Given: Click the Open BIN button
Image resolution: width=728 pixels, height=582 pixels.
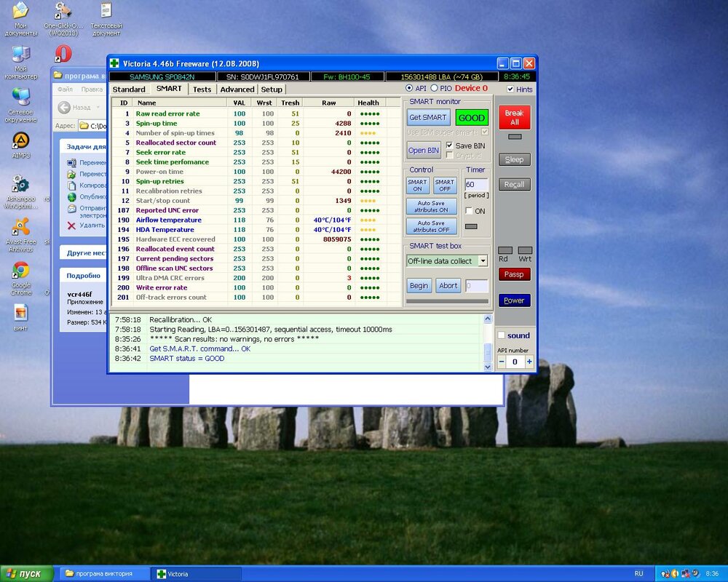Looking at the screenshot, I should 423,151.
